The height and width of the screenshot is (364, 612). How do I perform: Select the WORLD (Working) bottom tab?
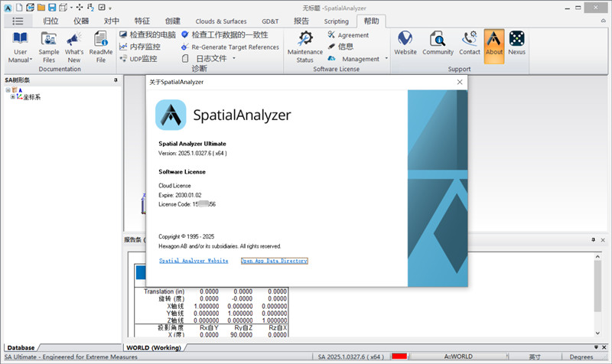point(154,347)
